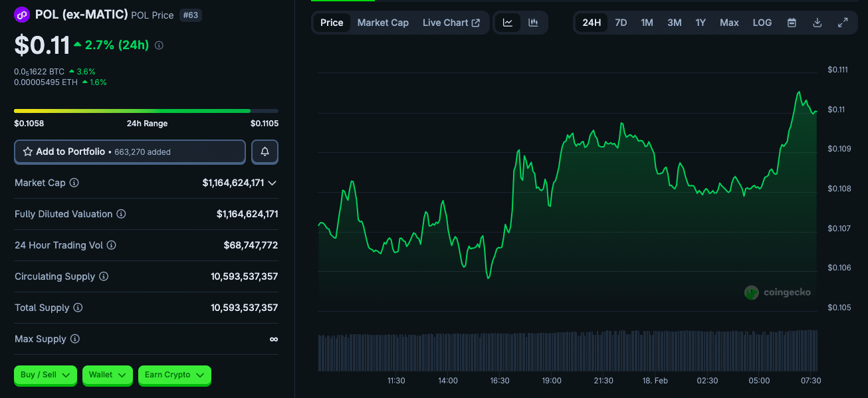The height and width of the screenshot is (398, 868).
Task: Click the bell notification icon
Action: (265, 151)
